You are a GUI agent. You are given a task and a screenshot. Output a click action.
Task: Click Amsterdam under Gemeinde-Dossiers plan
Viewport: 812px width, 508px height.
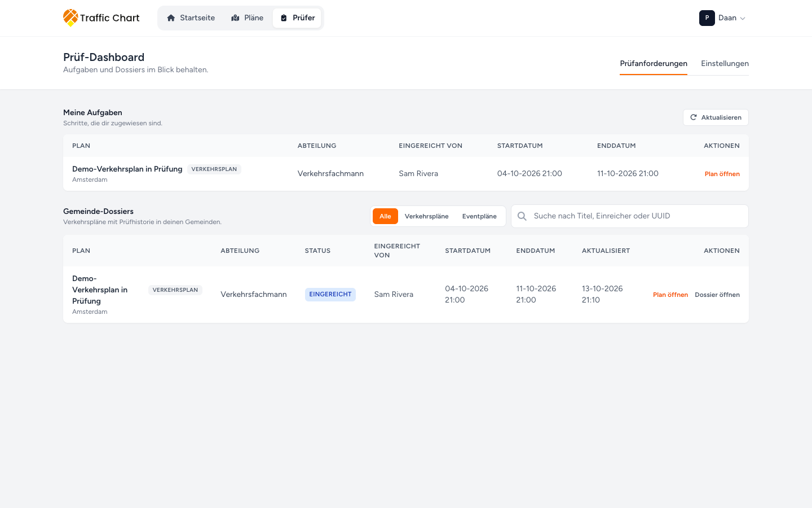(90, 312)
